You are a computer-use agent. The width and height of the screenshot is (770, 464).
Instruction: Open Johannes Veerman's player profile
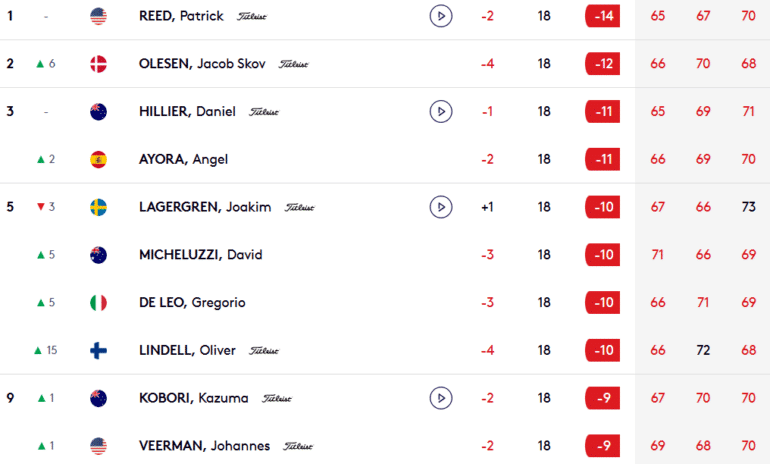(x=207, y=446)
